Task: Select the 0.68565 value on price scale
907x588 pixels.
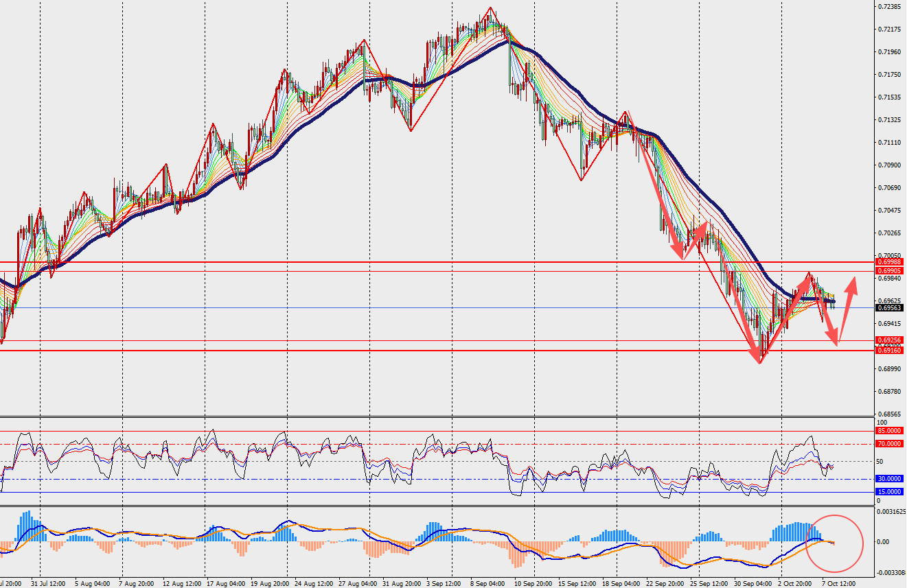Action: click(x=890, y=414)
